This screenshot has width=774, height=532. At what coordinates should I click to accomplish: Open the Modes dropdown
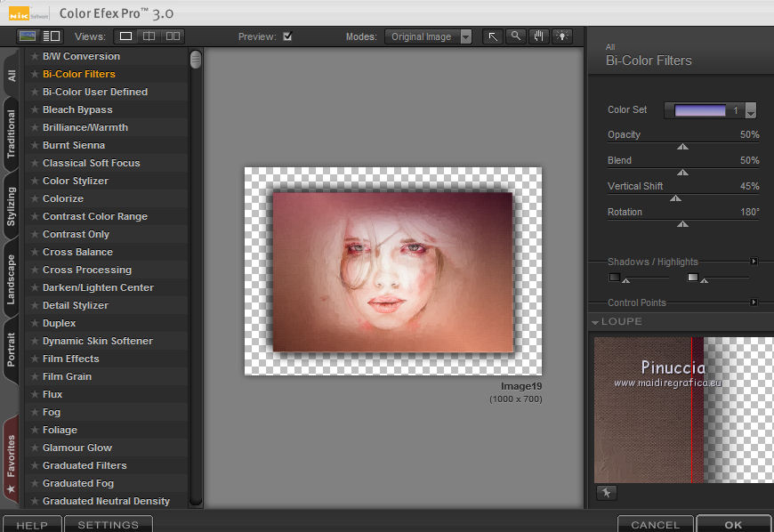[x=466, y=37]
